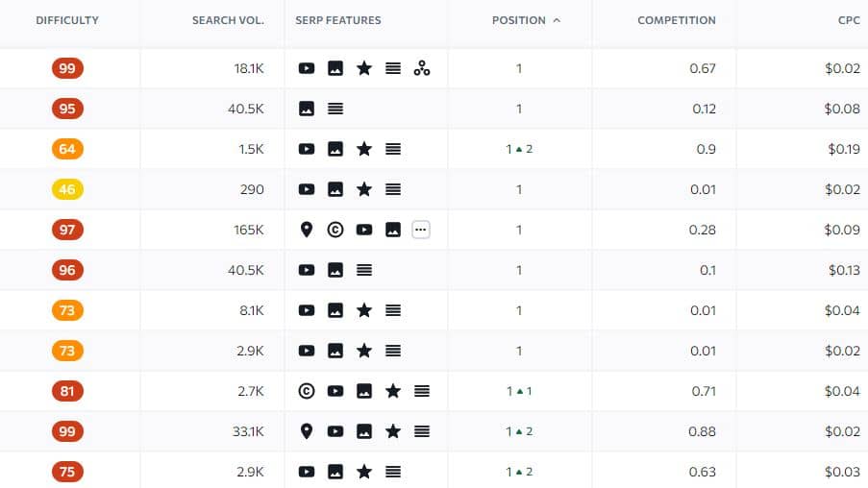Toggle sort arrow next to Position
Image resolution: width=868 pixels, height=488 pixels.
click(x=557, y=20)
